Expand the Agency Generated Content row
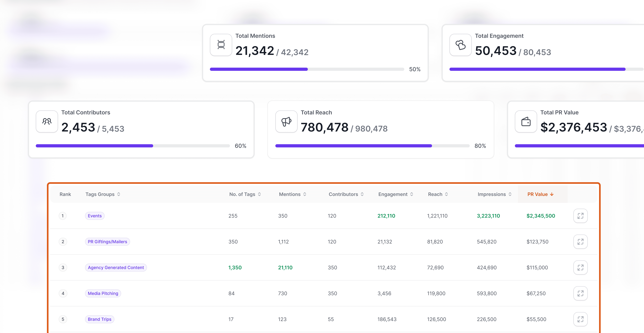Image resolution: width=644 pixels, height=333 pixels. click(580, 267)
